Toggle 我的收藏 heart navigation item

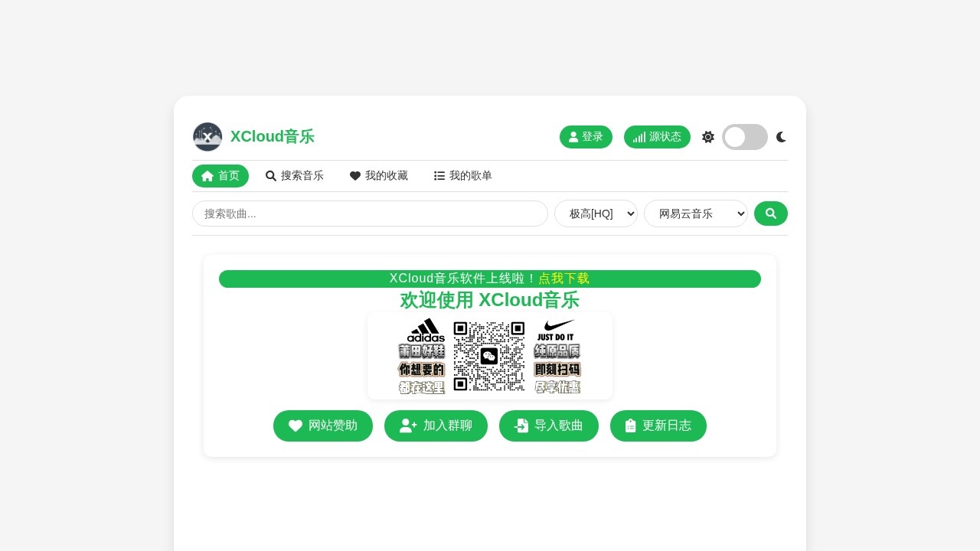click(x=378, y=175)
